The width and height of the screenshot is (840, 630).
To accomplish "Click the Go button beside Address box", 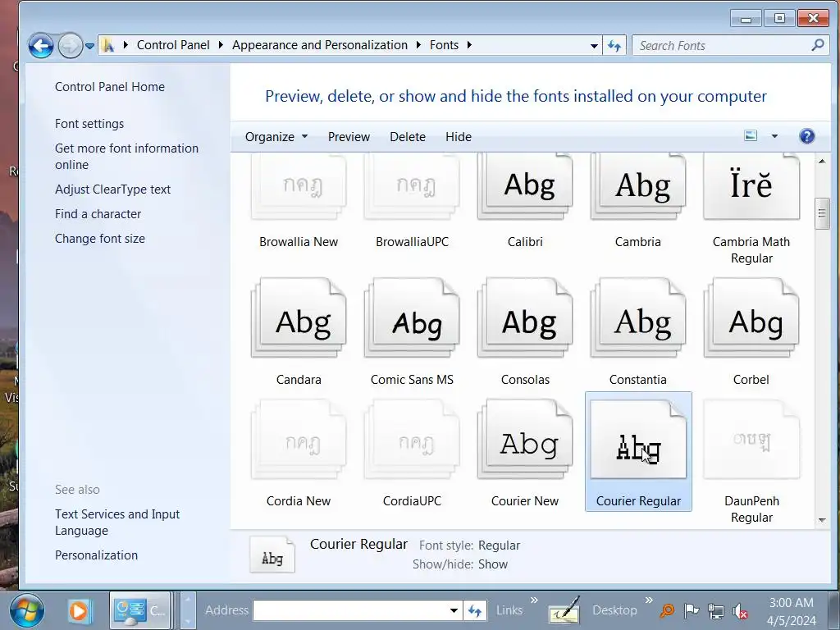I will click(475, 610).
